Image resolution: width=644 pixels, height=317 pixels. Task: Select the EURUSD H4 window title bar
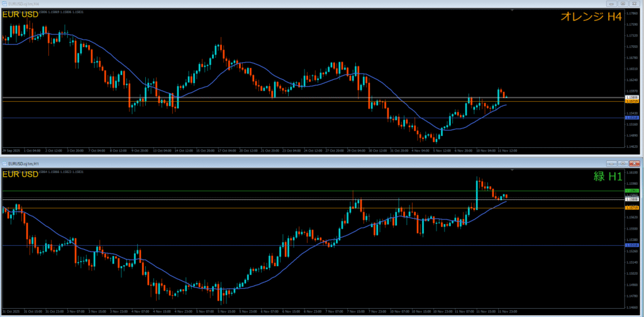[252, 3]
